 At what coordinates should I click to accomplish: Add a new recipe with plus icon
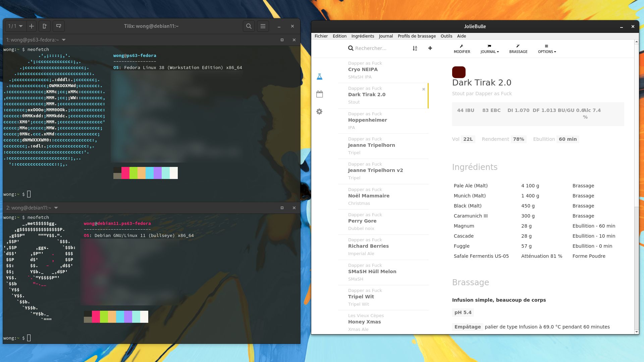(430, 48)
